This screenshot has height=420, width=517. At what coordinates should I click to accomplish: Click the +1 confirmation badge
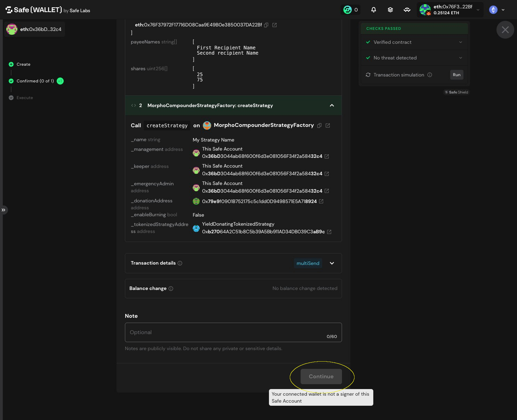pos(60,81)
